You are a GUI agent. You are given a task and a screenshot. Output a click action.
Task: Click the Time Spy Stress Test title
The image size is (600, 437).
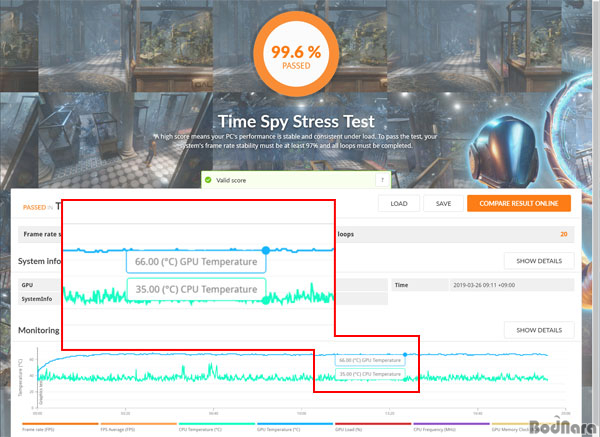tap(296, 122)
